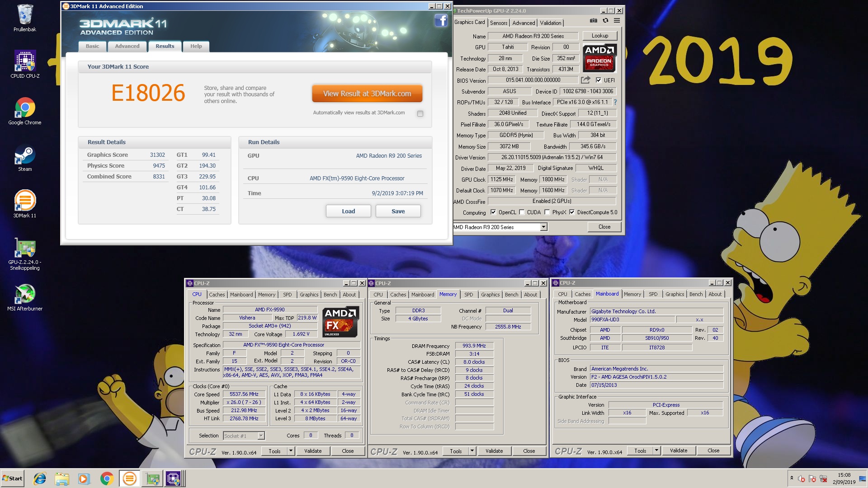This screenshot has width=868, height=488.
Task: Open GPU-Z Sensors tab
Action: (499, 23)
